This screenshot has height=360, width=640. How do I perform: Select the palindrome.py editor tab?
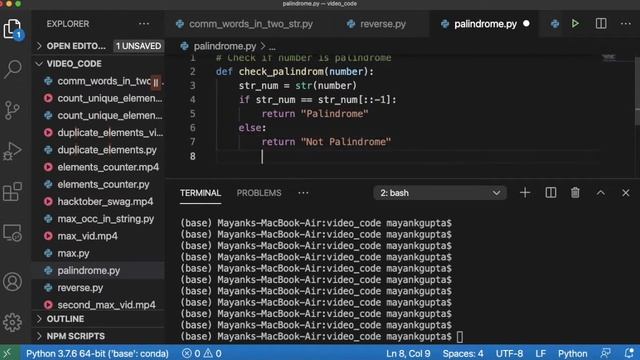point(485,24)
